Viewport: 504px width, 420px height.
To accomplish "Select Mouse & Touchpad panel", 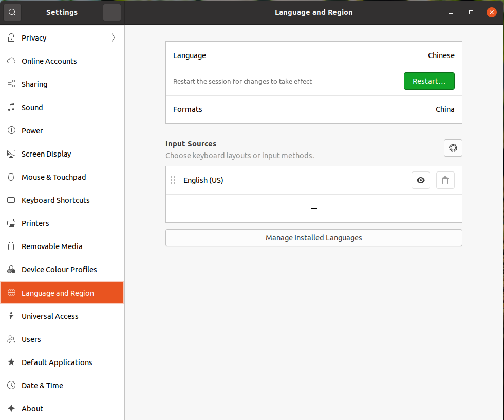I will coord(62,177).
